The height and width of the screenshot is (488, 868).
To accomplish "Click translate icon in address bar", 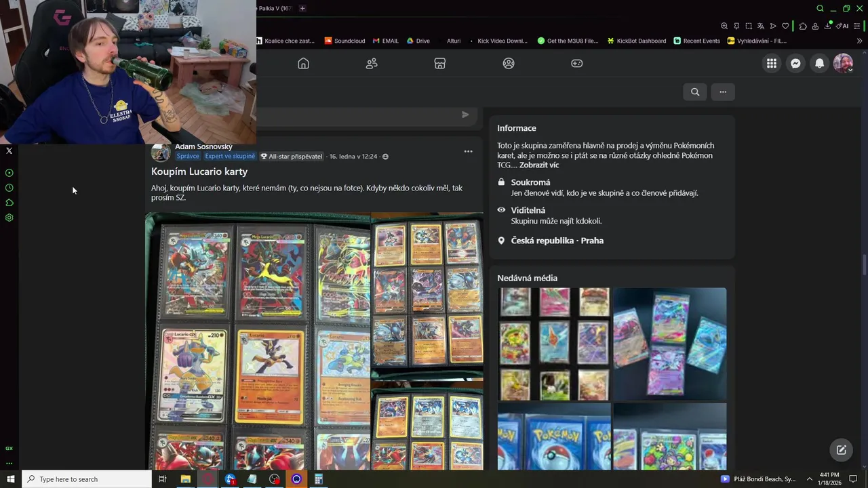I will (761, 26).
